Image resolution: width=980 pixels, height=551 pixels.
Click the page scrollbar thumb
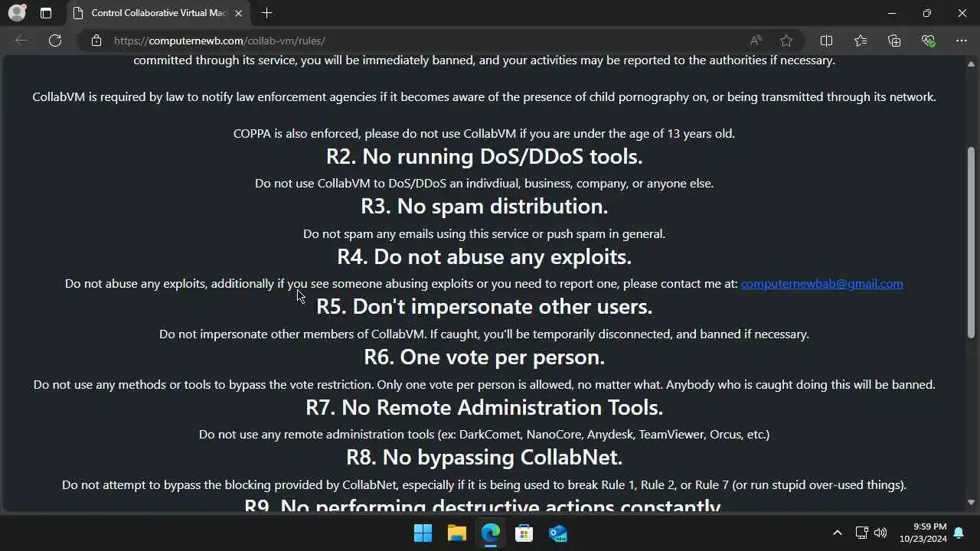pos(971,242)
